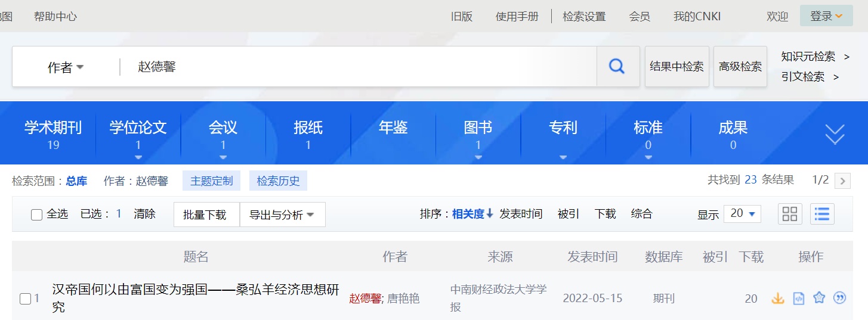Switch to grid detail view icon

[790, 214]
